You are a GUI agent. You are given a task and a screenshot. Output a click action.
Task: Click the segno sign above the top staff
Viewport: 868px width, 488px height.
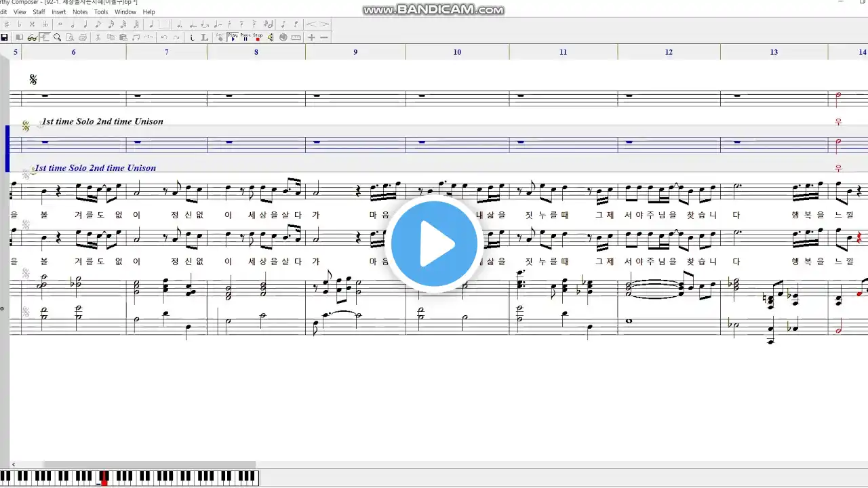pos(33,79)
